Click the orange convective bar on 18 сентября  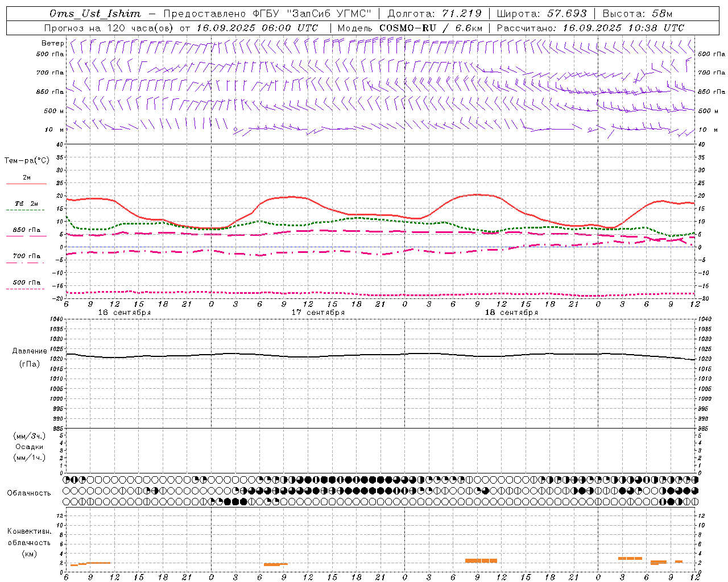pyautogui.click(x=481, y=560)
